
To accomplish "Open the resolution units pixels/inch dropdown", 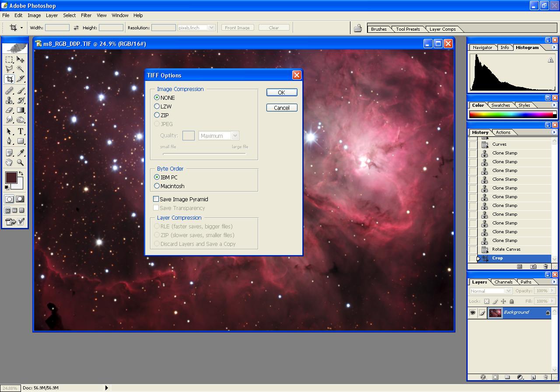I will tap(212, 28).
